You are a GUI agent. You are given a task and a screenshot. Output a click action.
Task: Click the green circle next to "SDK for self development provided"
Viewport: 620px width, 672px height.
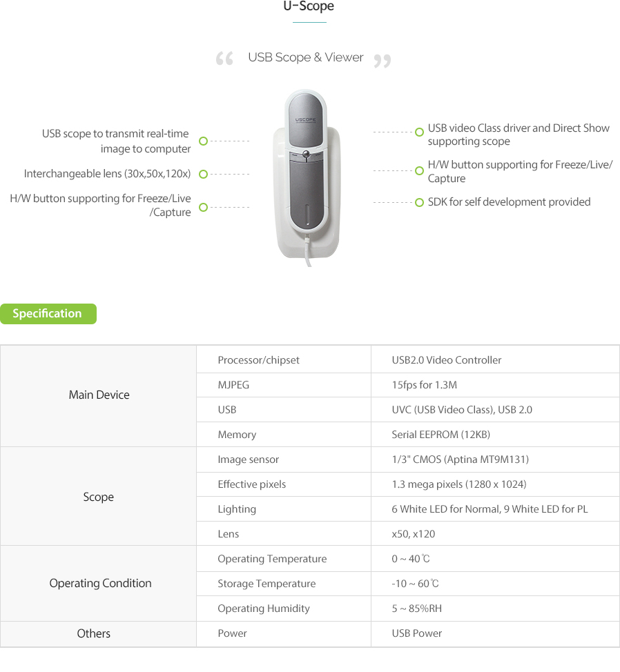[x=419, y=203]
